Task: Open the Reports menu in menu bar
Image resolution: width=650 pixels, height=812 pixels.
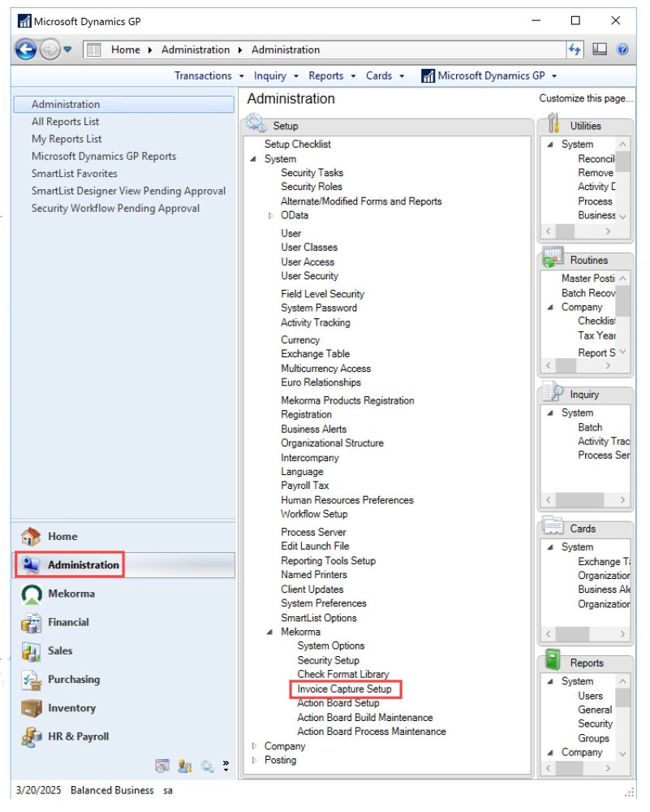Action: coord(332,76)
